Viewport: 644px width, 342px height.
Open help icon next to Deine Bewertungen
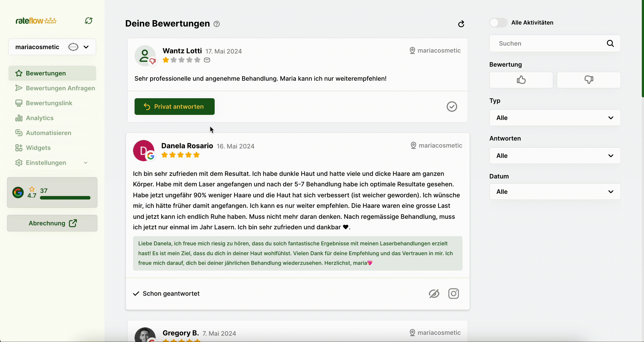click(217, 24)
